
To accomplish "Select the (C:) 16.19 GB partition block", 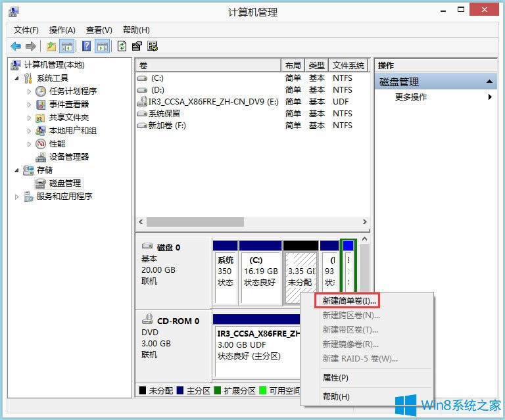I will click(260, 272).
